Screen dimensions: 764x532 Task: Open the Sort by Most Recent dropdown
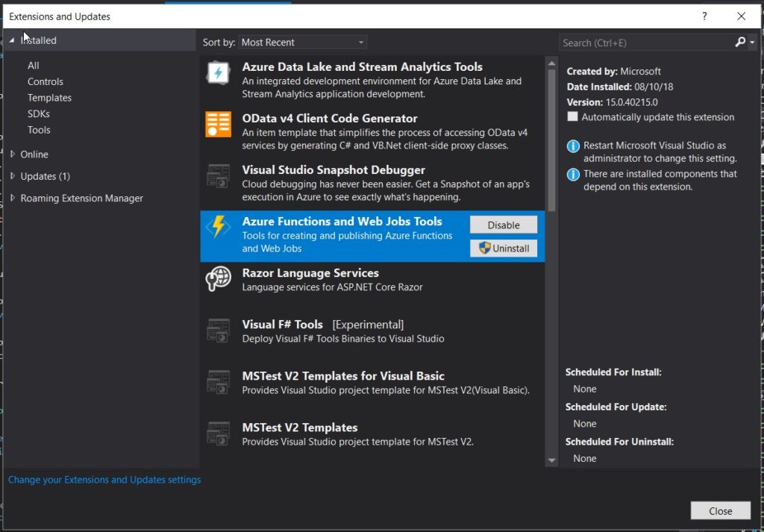coord(302,43)
